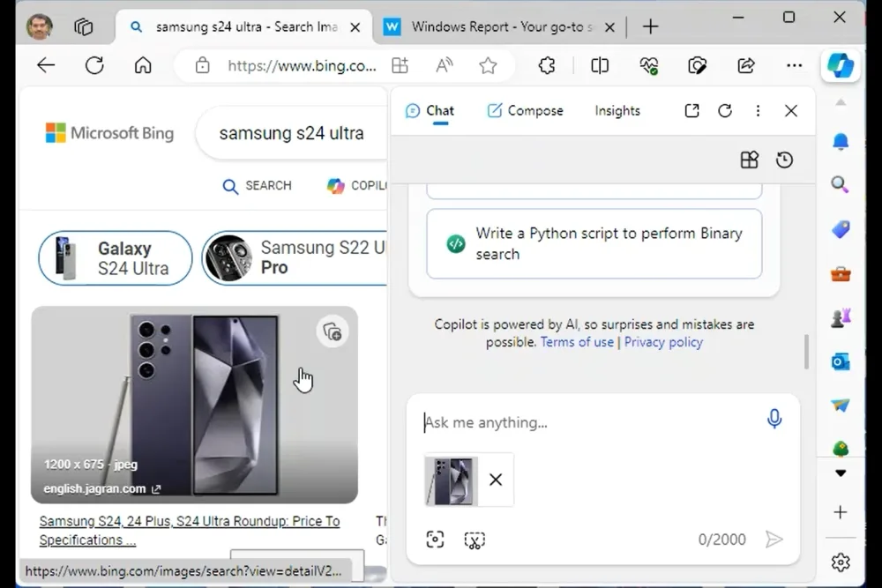This screenshot has width=882, height=588.
Task: Open the Terms of use link
Action: [577, 342]
